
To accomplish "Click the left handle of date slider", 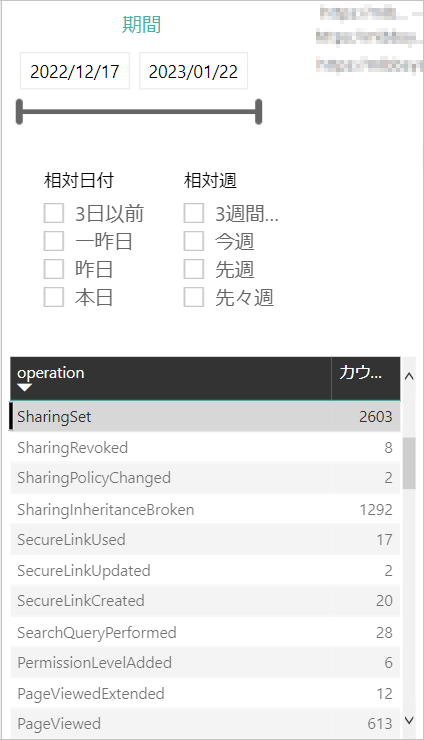I will click(x=19, y=112).
